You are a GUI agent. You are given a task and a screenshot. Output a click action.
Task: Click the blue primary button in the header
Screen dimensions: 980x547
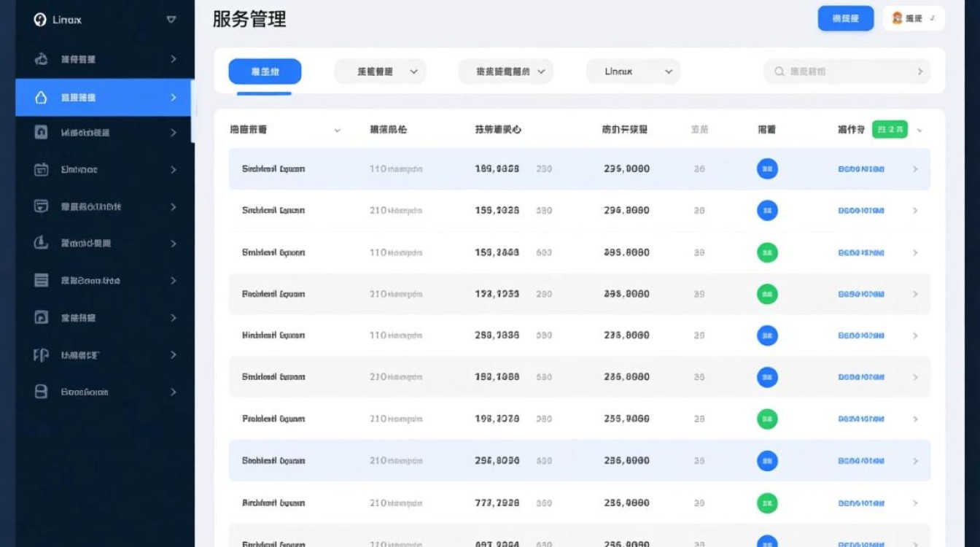(845, 18)
